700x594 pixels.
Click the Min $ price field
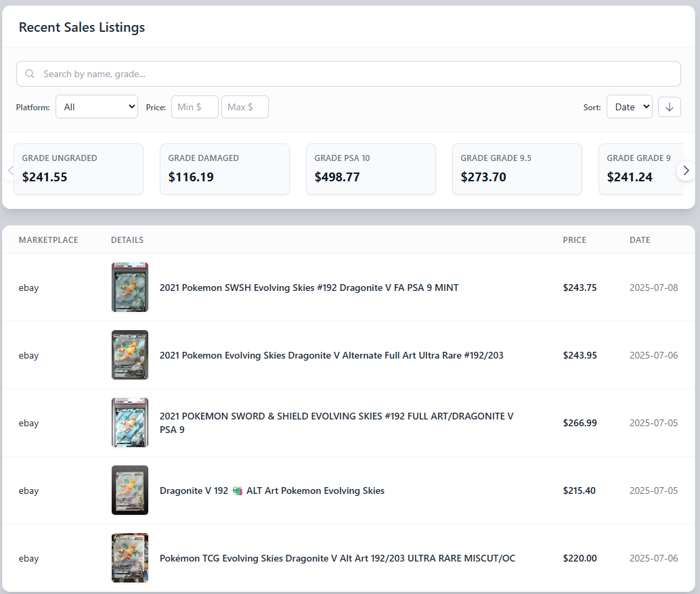point(195,107)
